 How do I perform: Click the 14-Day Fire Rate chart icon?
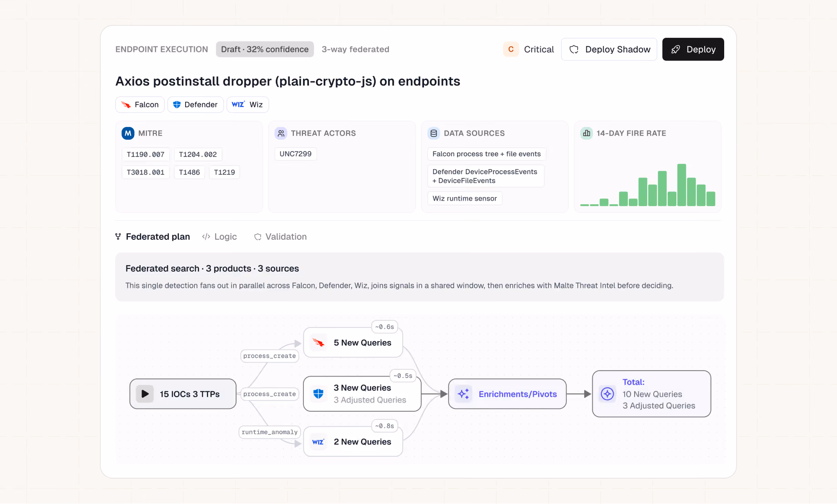point(586,133)
